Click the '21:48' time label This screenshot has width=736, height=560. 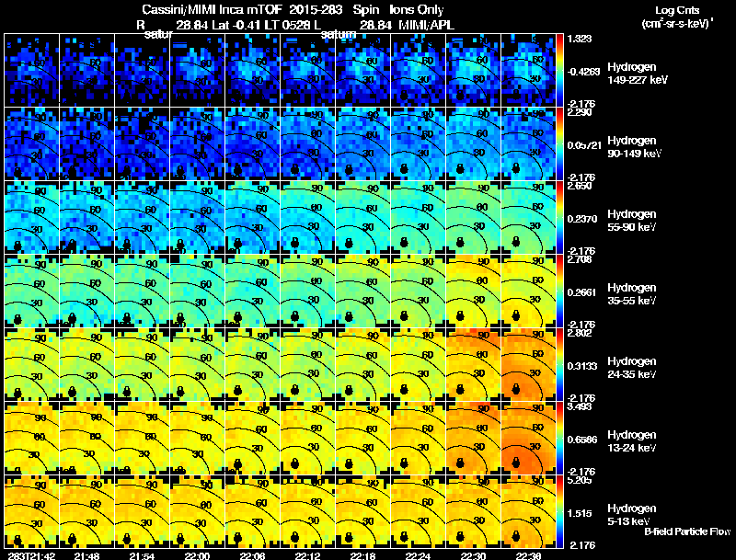click(86, 555)
